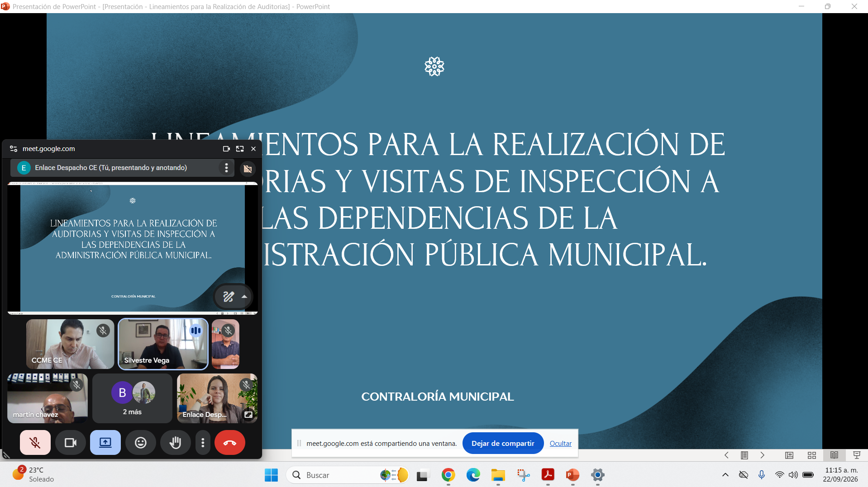Open the weather widget showing 23°C
This screenshot has width=868, height=487.
[33, 475]
